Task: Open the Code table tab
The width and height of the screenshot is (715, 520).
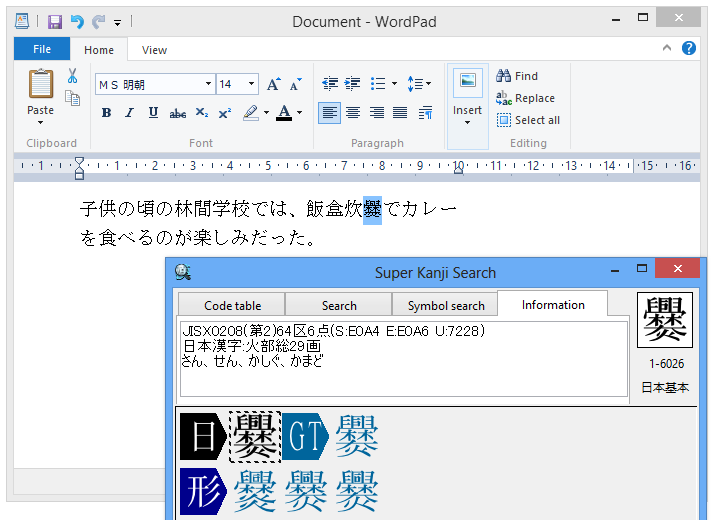Action: tap(232, 306)
